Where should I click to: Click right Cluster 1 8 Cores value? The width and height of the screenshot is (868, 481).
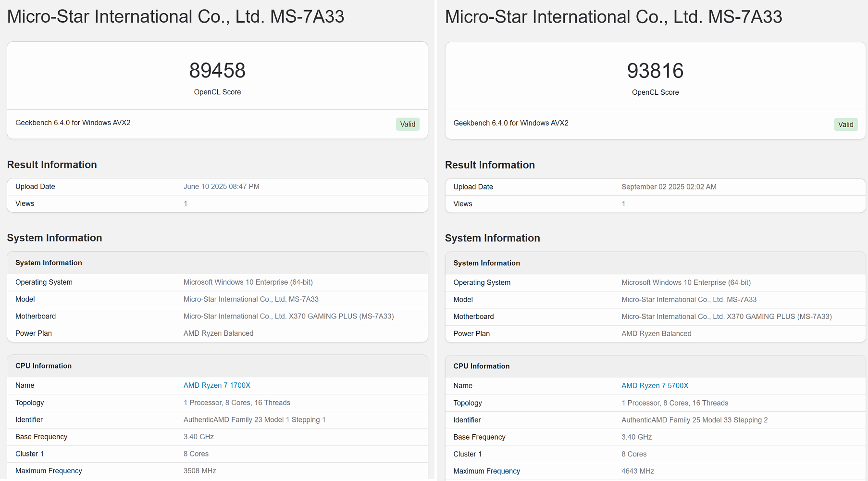[x=634, y=455]
